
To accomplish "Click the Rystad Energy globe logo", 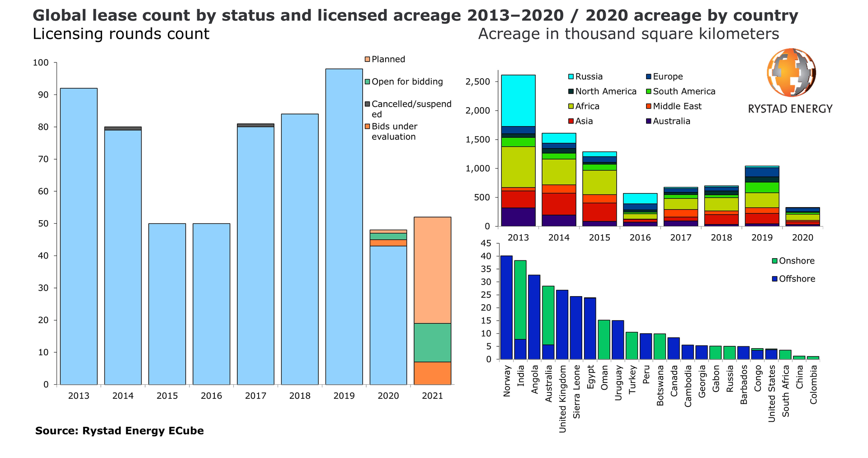I will [791, 73].
